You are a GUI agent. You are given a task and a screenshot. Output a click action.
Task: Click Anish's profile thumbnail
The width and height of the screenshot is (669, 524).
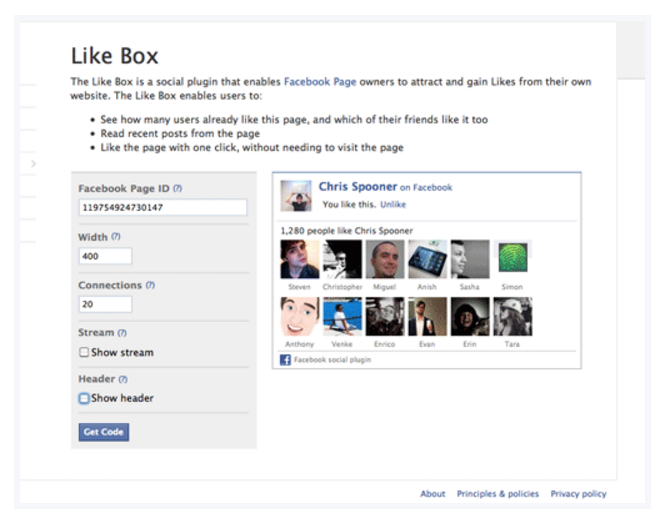coord(428,259)
